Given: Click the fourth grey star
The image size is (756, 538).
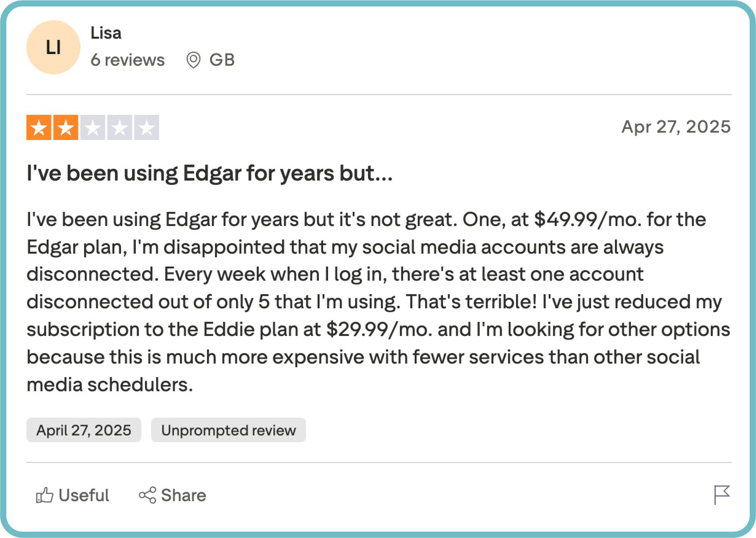Looking at the screenshot, I should [119, 127].
